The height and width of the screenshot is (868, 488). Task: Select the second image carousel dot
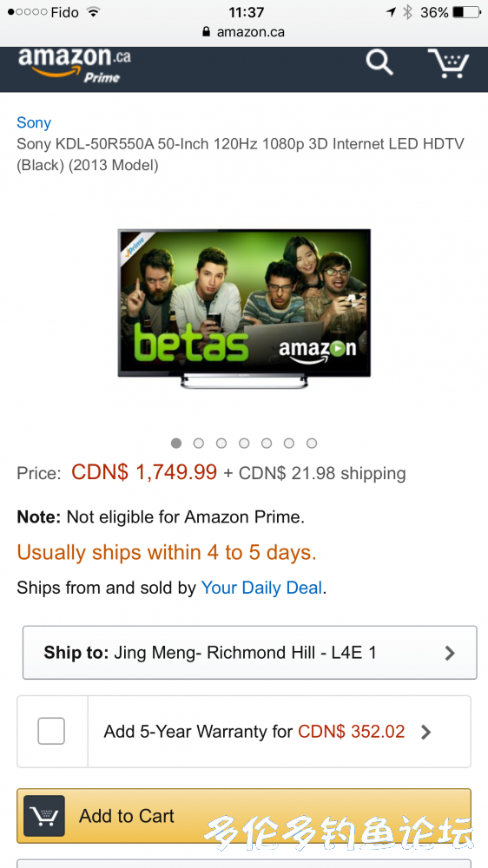[198, 443]
